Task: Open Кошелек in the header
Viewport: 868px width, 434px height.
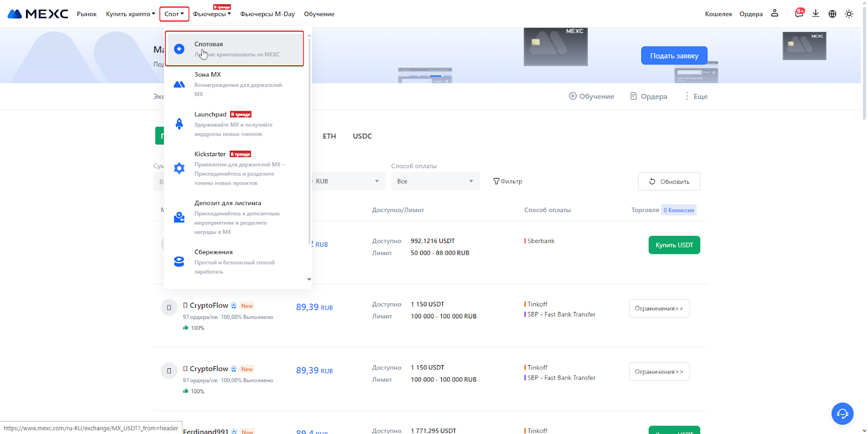Action: (x=718, y=14)
